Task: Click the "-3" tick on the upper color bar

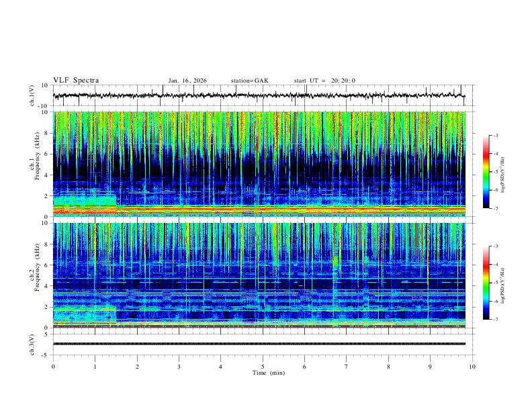Action: [x=495, y=135]
